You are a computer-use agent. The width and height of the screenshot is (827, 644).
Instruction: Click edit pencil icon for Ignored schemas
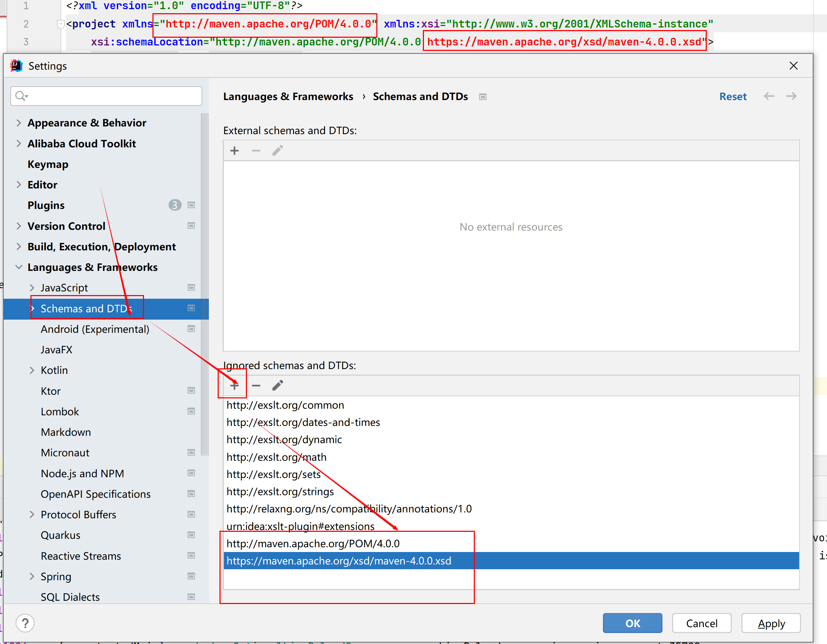coord(278,385)
